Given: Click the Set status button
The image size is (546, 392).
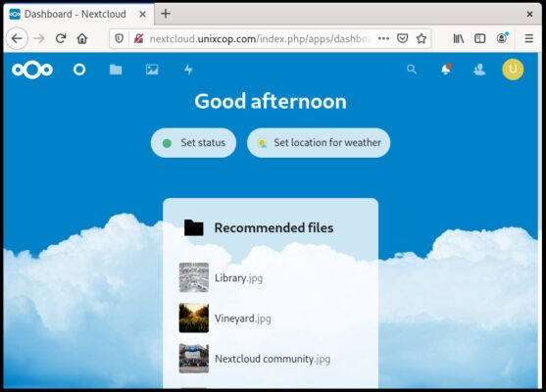Looking at the screenshot, I should point(193,143).
